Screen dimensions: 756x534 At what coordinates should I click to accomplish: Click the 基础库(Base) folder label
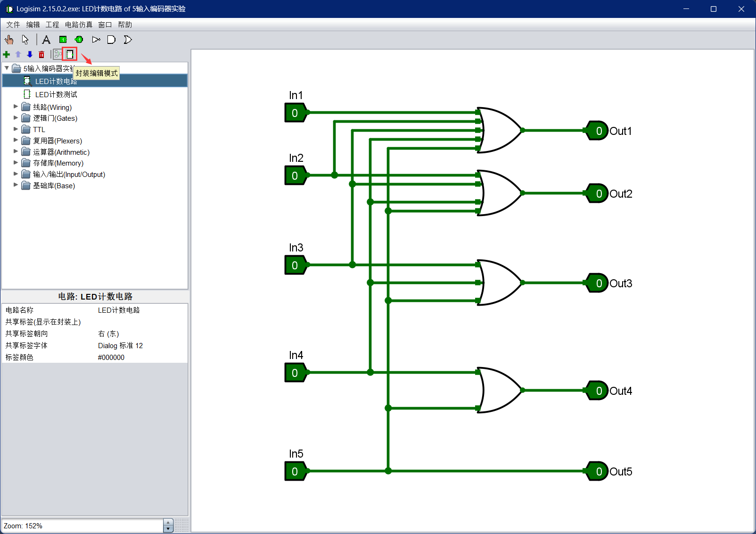54,185
